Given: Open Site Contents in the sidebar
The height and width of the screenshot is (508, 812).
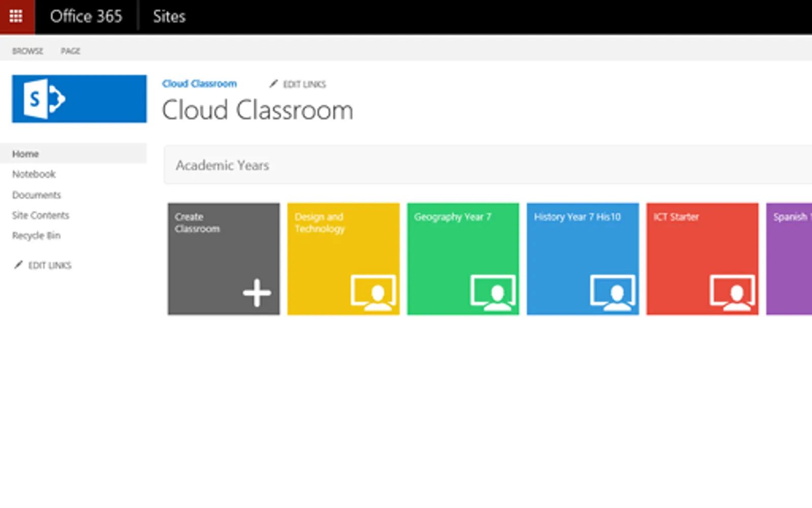Looking at the screenshot, I should [x=41, y=215].
